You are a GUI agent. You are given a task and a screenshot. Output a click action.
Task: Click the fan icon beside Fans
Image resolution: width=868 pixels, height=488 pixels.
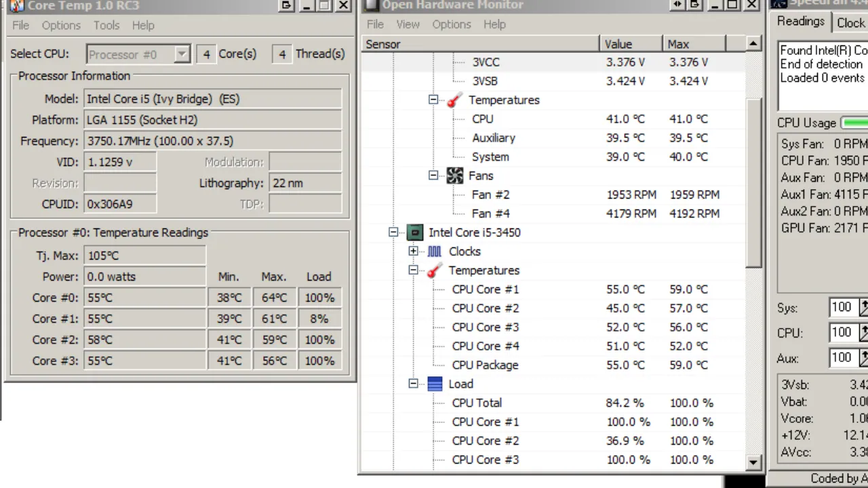(x=455, y=176)
